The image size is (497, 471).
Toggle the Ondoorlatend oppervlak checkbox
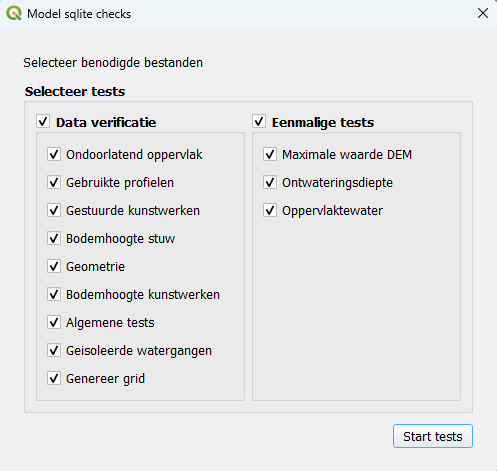(54, 155)
